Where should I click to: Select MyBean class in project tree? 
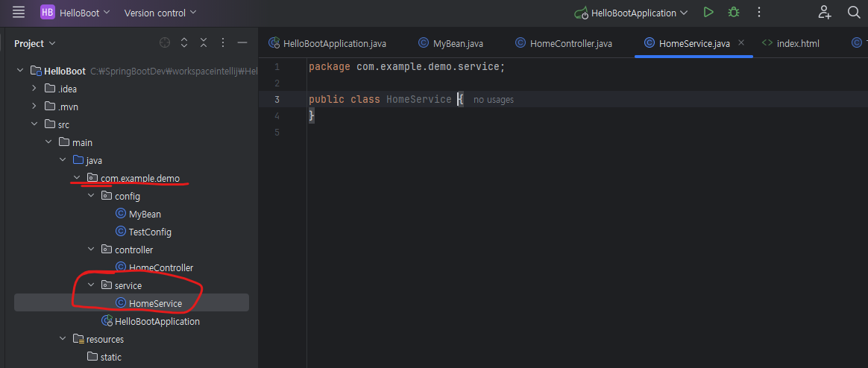pyautogui.click(x=145, y=214)
